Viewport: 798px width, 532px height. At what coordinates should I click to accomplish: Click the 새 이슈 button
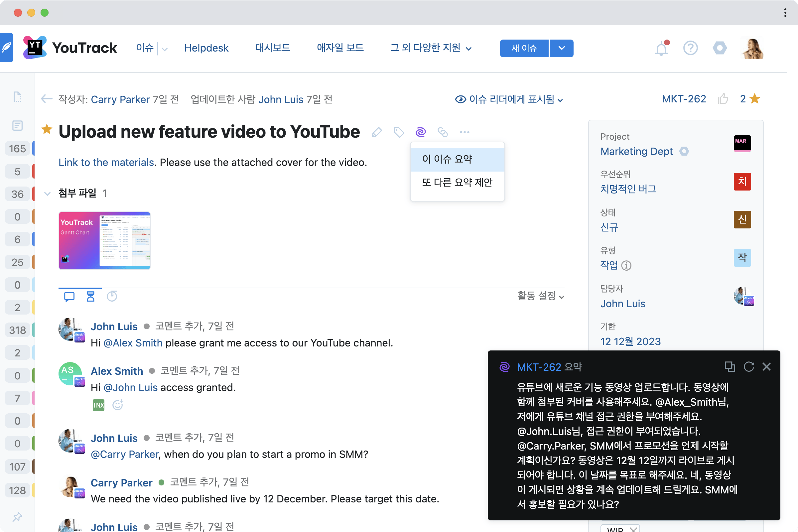pyautogui.click(x=524, y=48)
